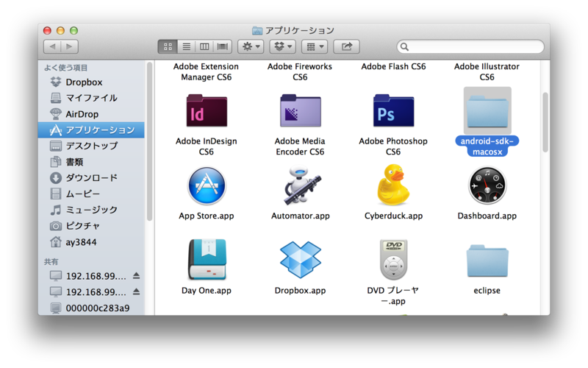The image size is (588, 368).
Task: Open the Adobe Media Encoder CS6 folder icon
Action: (x=301, y=110)
